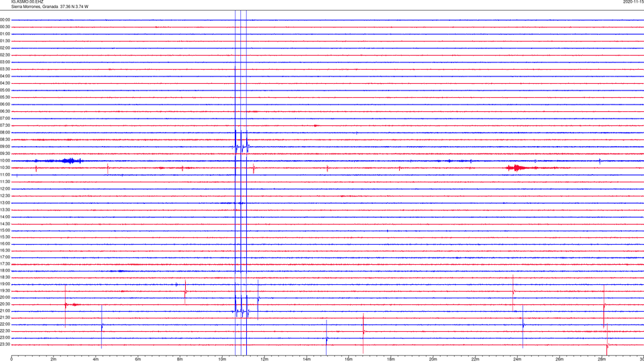Select the 23:00 time label
Screen dimensions: 644x362
coord(5,338)
